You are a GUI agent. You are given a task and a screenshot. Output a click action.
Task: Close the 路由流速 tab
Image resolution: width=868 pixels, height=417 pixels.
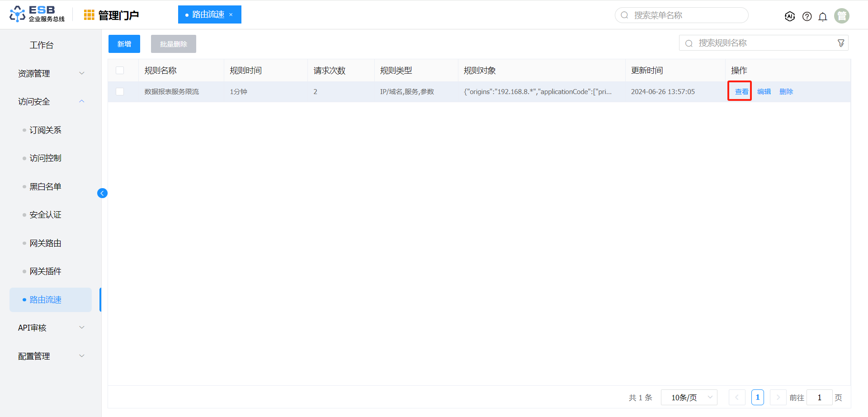(231, 15)
